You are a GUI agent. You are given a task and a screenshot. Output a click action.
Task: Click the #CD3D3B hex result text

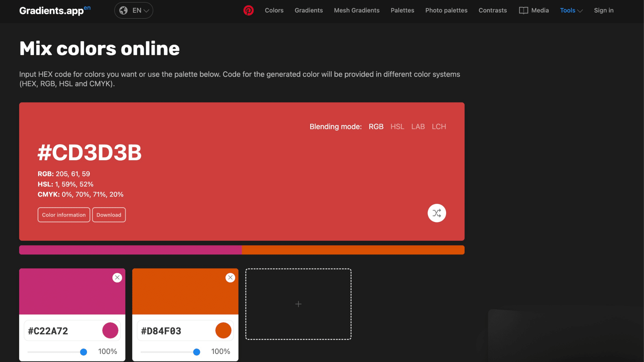pos(90,153)
